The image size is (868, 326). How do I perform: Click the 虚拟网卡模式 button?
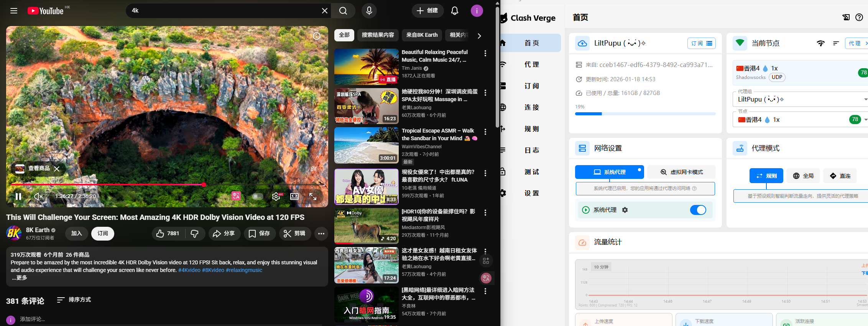pyautogui.click(x=681, y=172)
